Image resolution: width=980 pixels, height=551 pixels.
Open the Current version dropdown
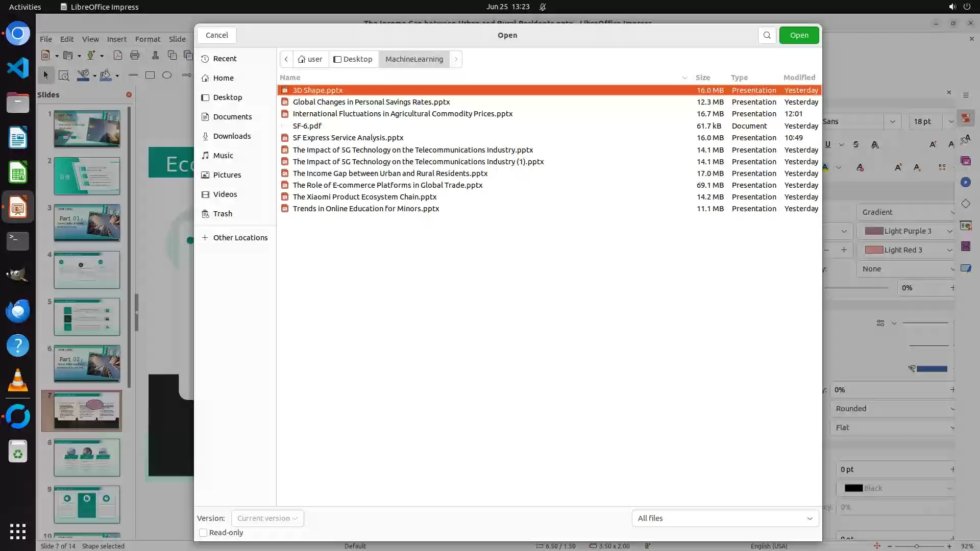(267, 518)
